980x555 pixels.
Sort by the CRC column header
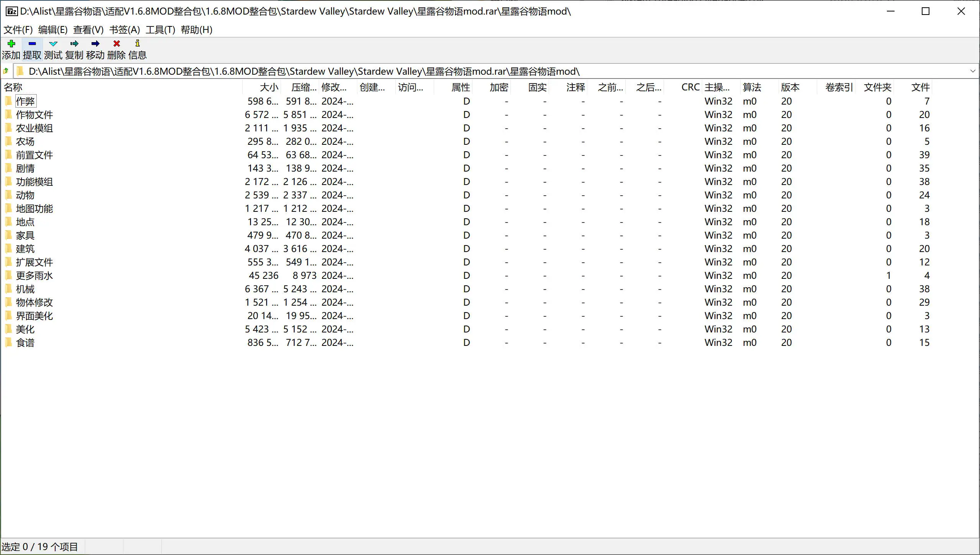683,87
